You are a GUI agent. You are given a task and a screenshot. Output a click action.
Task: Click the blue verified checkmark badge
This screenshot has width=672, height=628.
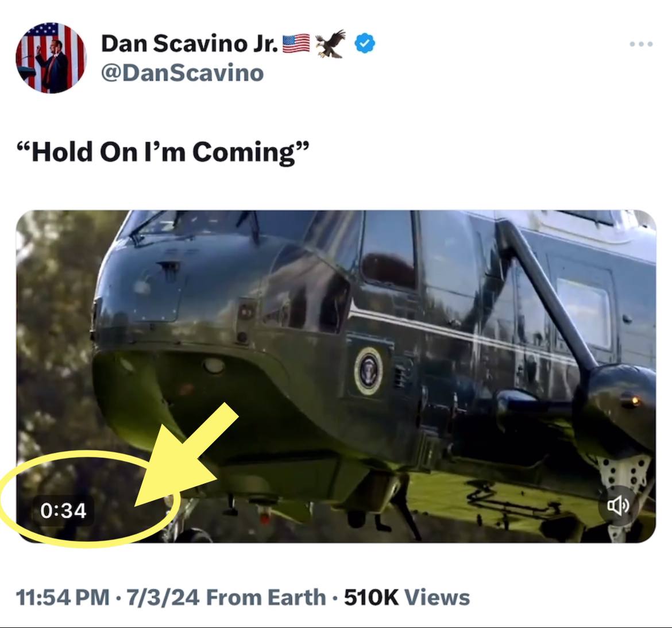click(x=365, y=44)
